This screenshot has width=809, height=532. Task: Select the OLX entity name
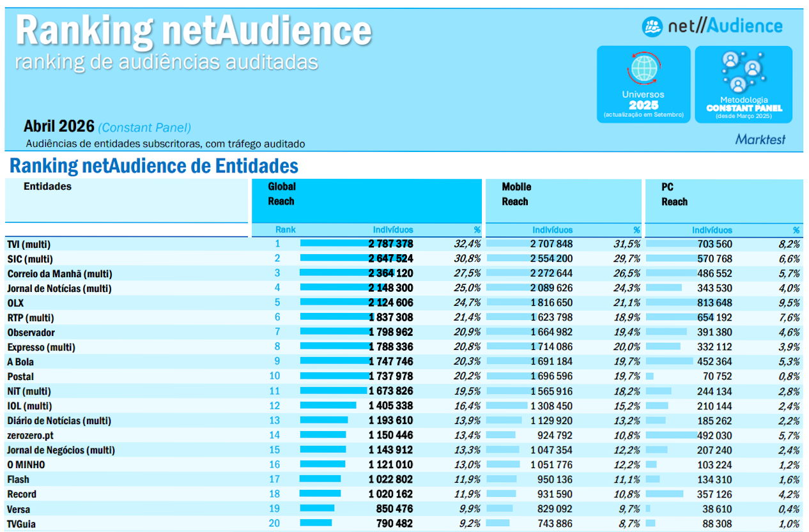tap(15, 303)
